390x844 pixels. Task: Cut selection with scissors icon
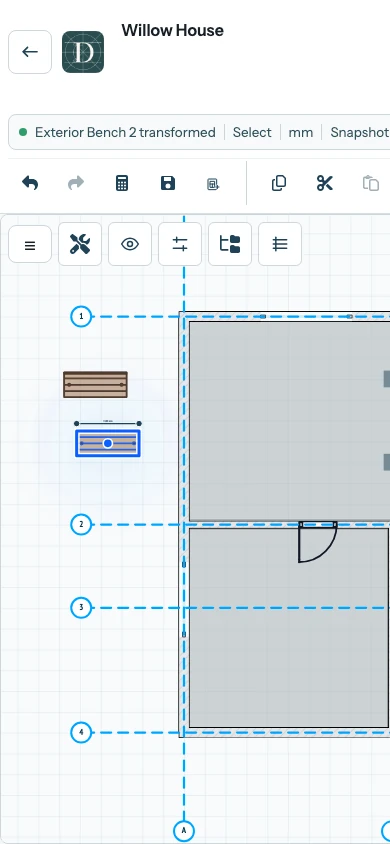[324, 184]
